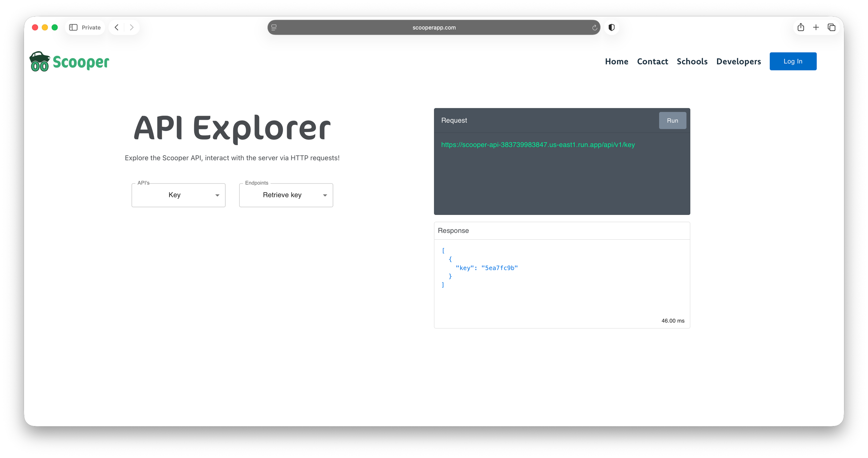
Task: Click the API Explorer heading
Action: click(232, 128)
